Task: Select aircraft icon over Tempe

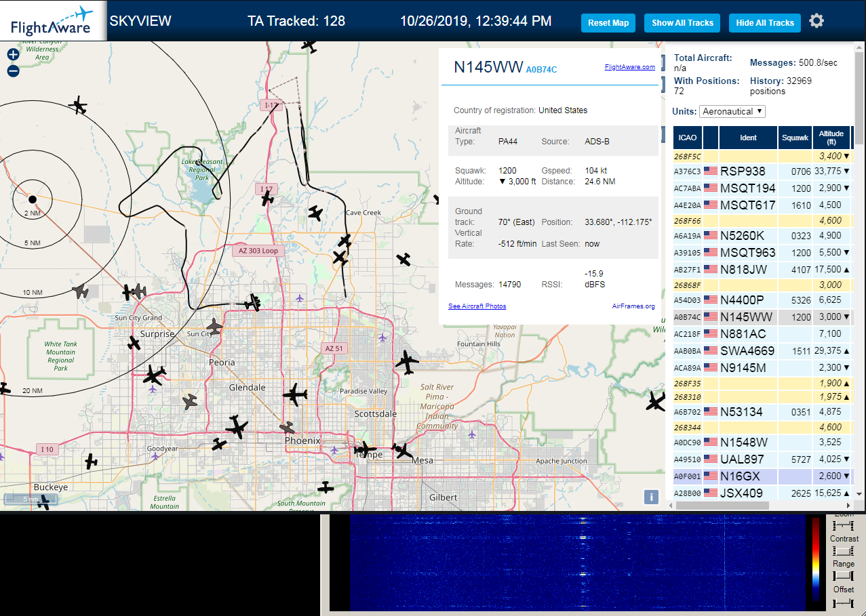Action: point(364,449)
